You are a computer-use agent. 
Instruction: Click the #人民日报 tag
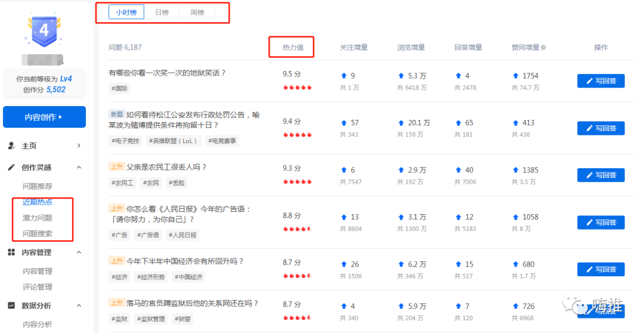[183, 235]
